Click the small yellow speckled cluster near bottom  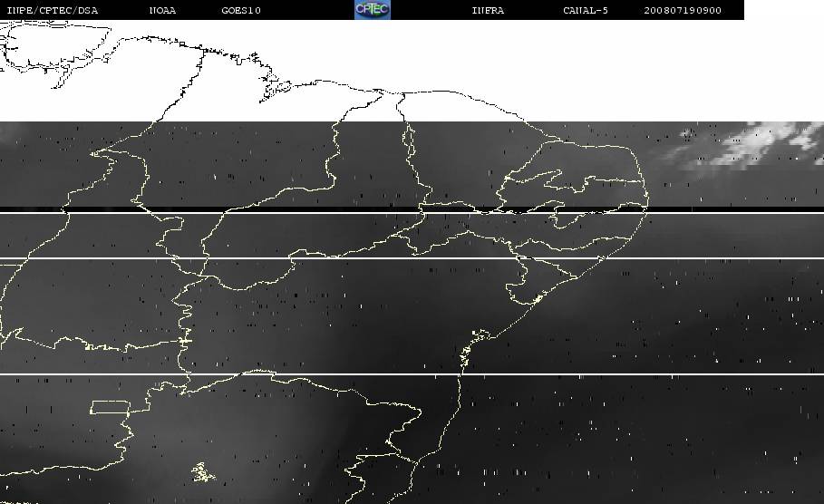coord(201,471)
